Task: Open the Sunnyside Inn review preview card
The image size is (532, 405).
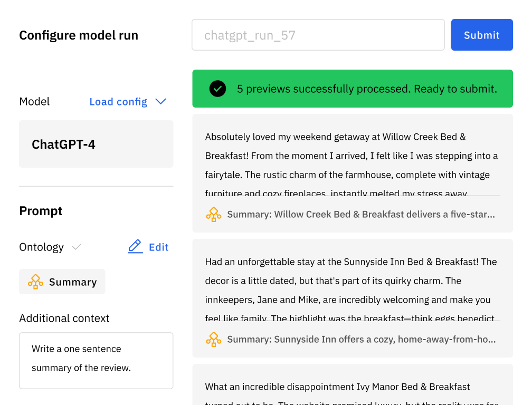Action: [352, 298]
